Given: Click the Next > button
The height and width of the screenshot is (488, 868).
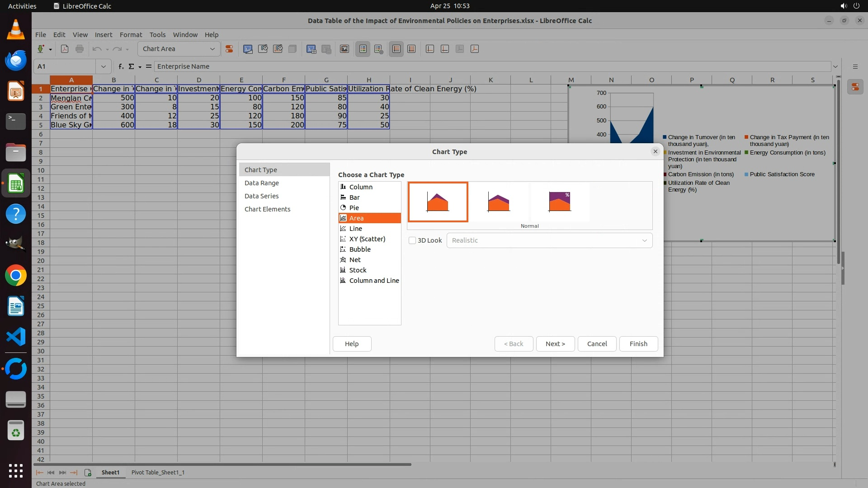Looking at the screenshot, I should point(555,344).
